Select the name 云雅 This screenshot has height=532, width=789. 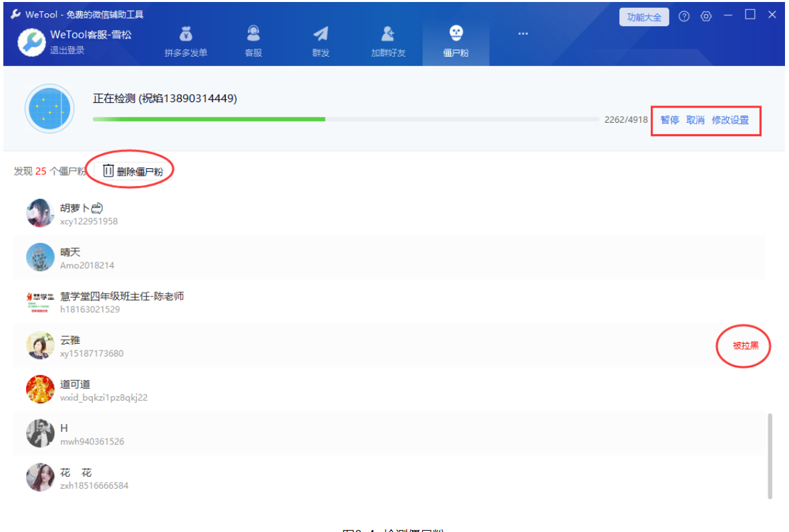click(70, 340)
